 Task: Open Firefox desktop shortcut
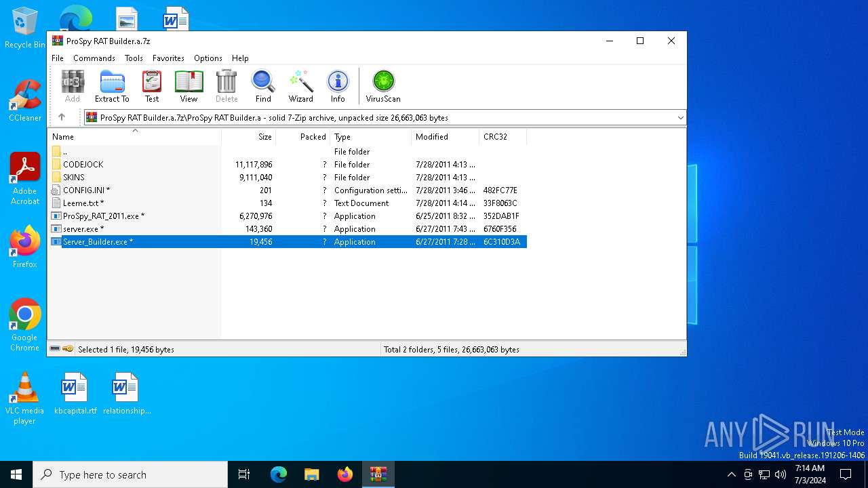click(x=25, y=247)
